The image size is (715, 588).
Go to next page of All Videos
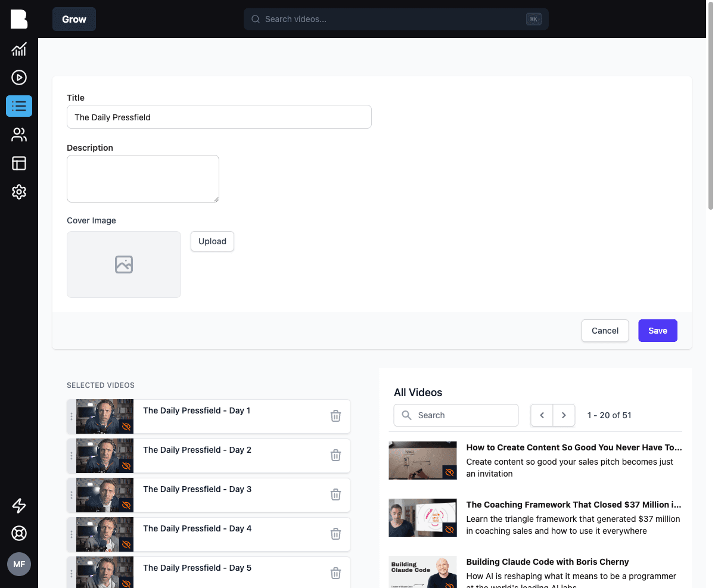point(564,415)
